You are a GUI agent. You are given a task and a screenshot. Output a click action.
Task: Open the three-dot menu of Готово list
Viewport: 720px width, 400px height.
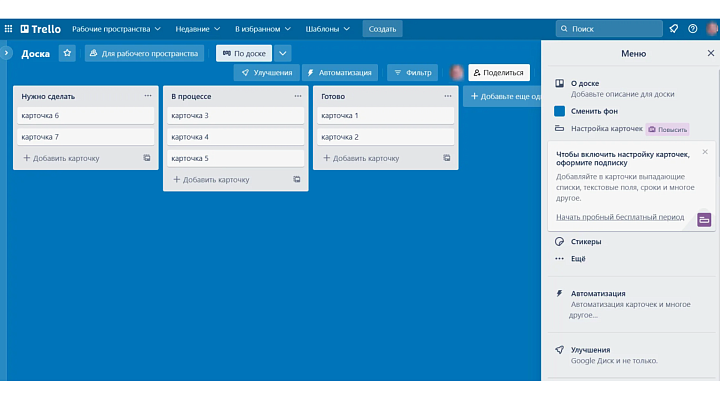[447, 96]
